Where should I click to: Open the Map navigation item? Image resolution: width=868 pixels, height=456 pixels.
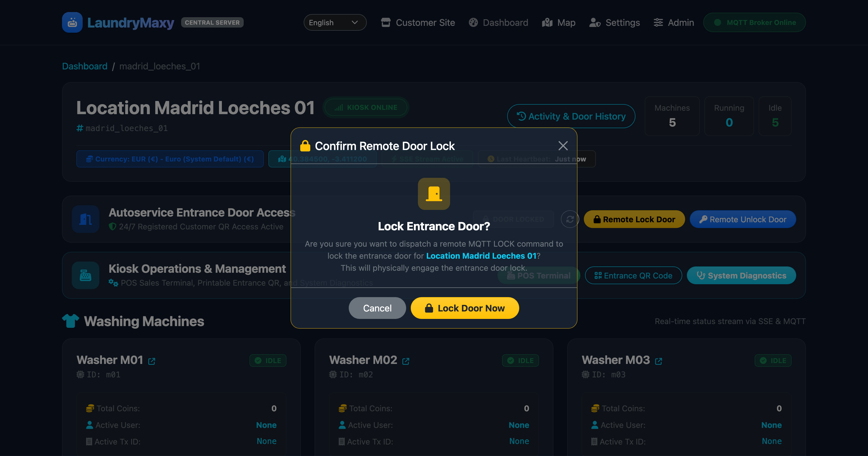[558, 23]
